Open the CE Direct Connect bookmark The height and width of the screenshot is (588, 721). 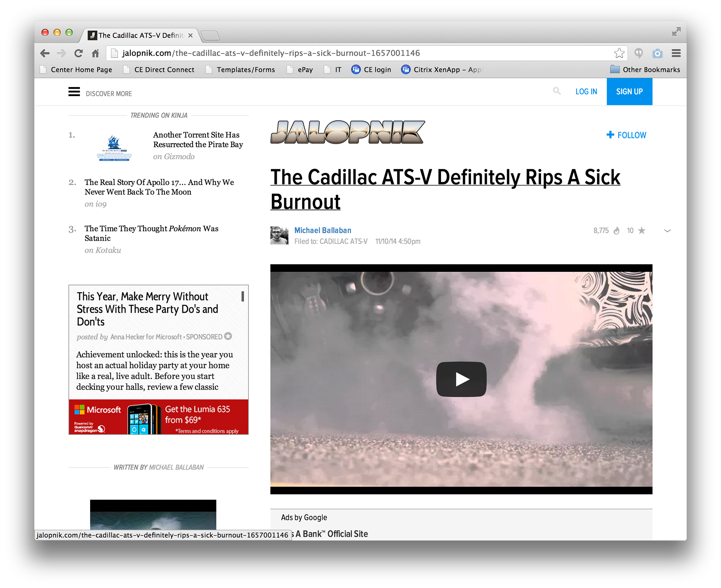pos(159,70)
